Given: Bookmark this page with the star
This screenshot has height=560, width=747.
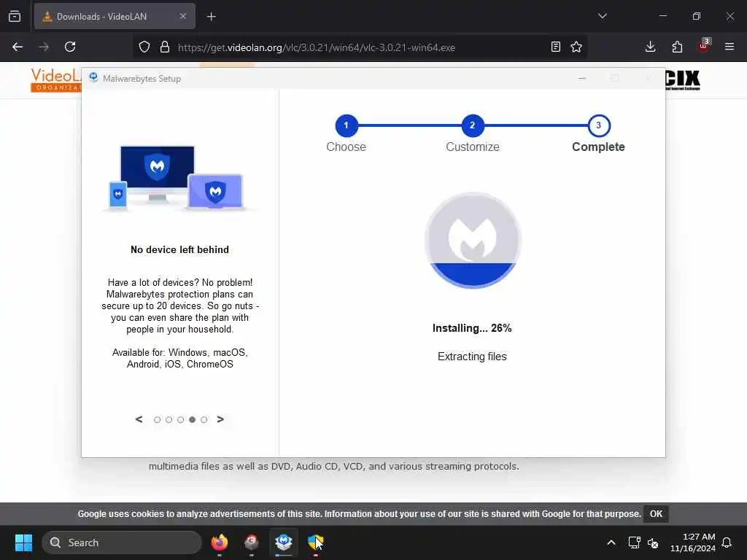Looking at the screenshot, I should click(576, 47).
